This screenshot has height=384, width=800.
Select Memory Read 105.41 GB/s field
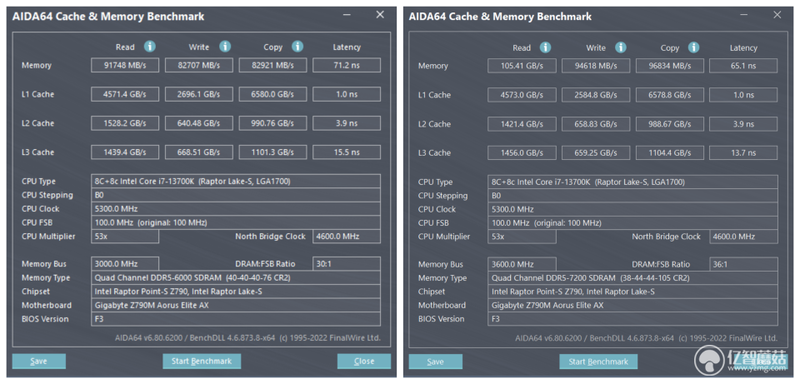coord(521,66)
